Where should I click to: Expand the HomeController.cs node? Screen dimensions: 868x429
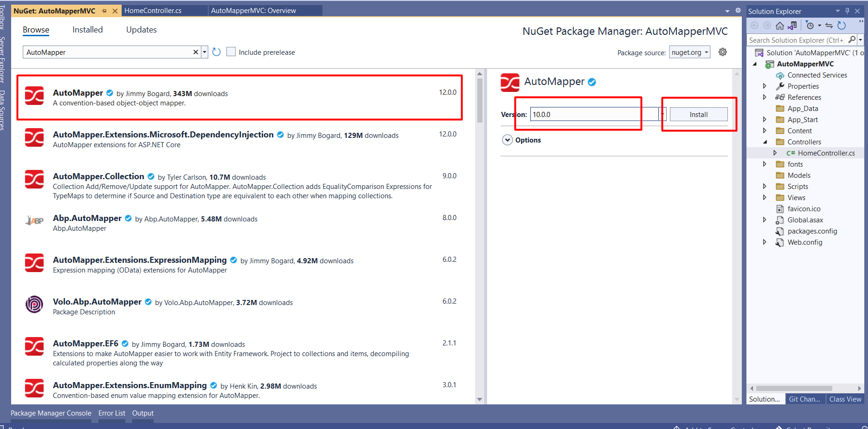(x=775, y=153)
